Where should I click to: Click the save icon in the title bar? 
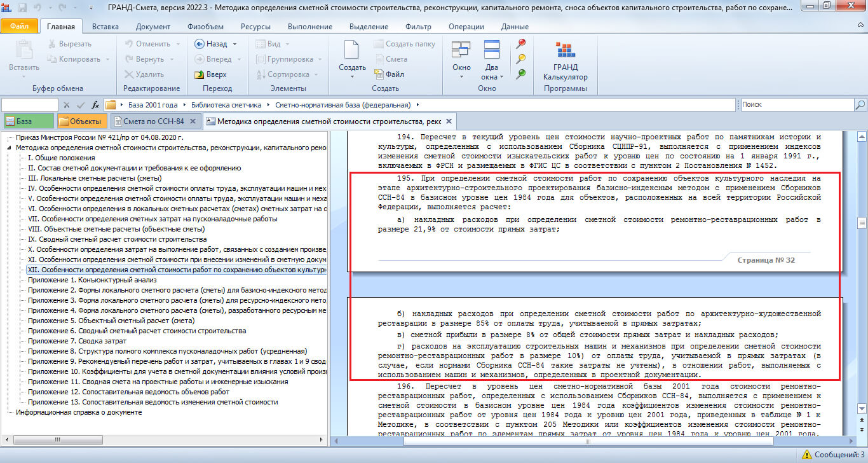point(22,7)
